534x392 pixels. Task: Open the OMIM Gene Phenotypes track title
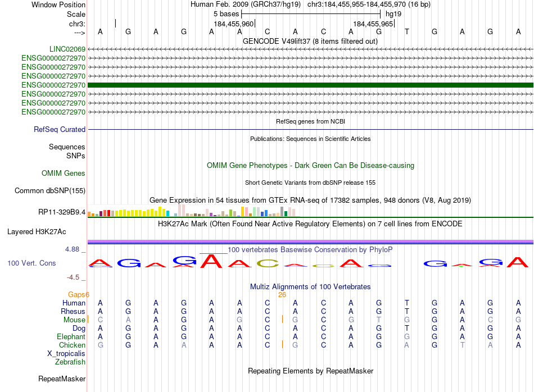coord(310,165)
